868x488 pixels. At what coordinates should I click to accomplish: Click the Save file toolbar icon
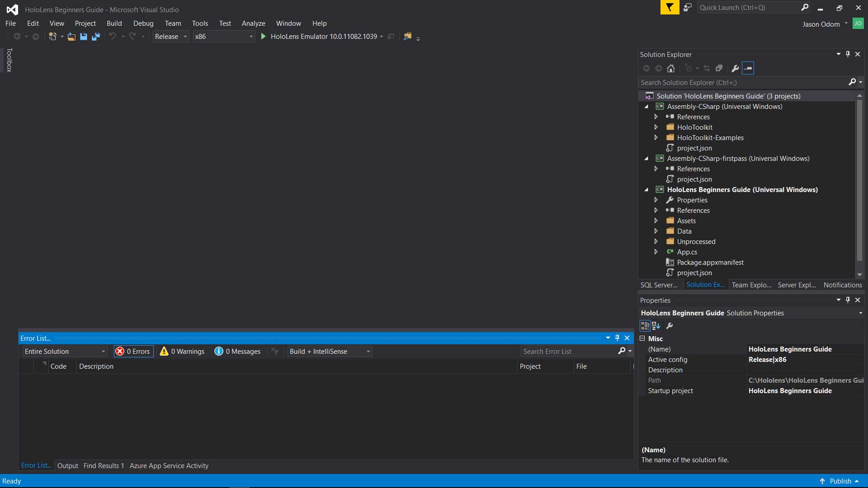point(84,37)
